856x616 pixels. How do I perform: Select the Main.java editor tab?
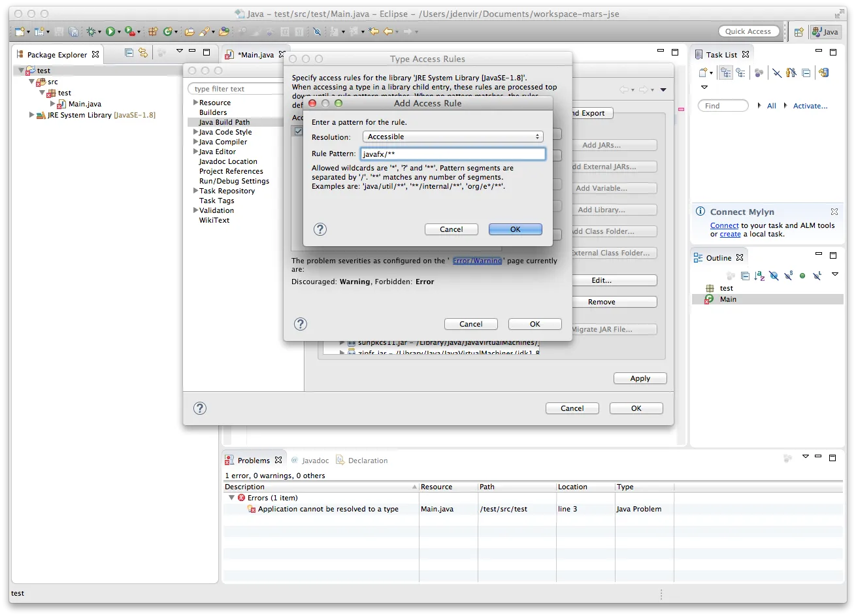point(255,55)
